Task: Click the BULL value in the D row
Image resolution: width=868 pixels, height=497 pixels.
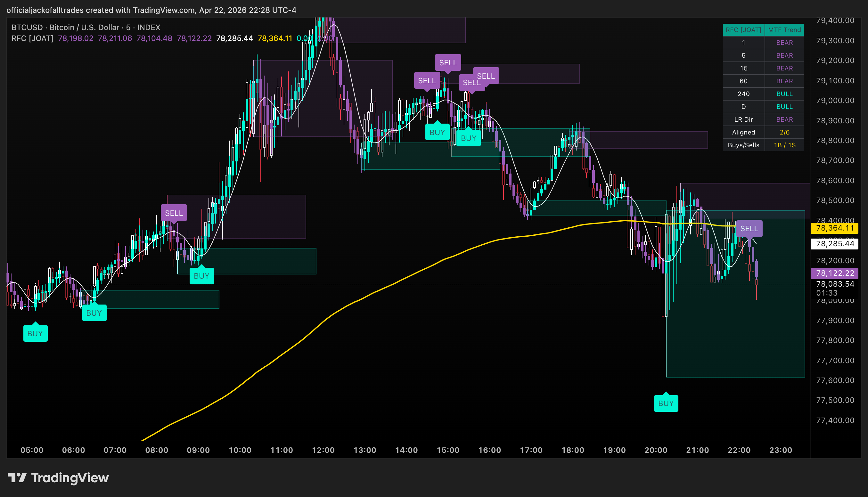Action: 784,107
